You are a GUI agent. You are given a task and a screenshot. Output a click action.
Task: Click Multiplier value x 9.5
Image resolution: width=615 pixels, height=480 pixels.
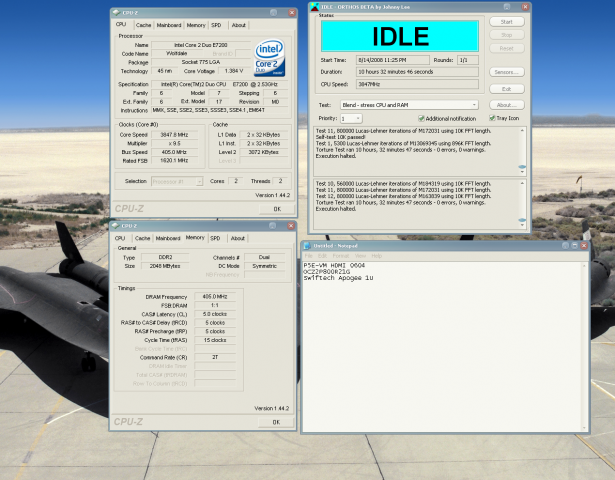coord(175,144)
